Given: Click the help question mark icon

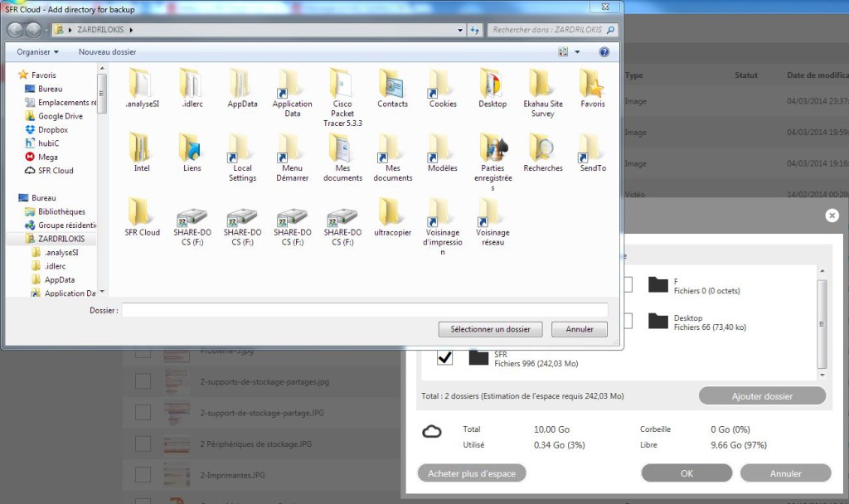Looking at the screenshot, I should pyautogui.click(x=604, y=51).
